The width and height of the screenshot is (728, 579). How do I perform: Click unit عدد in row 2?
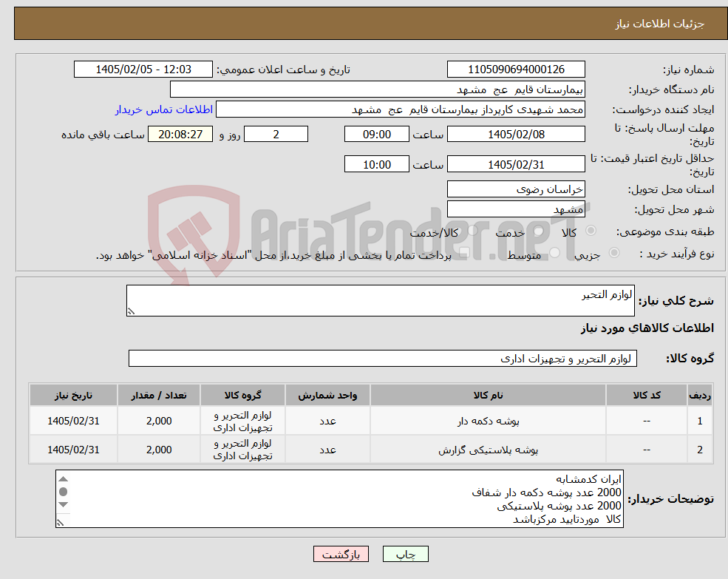pyautogui.click(x=327, y=450)
